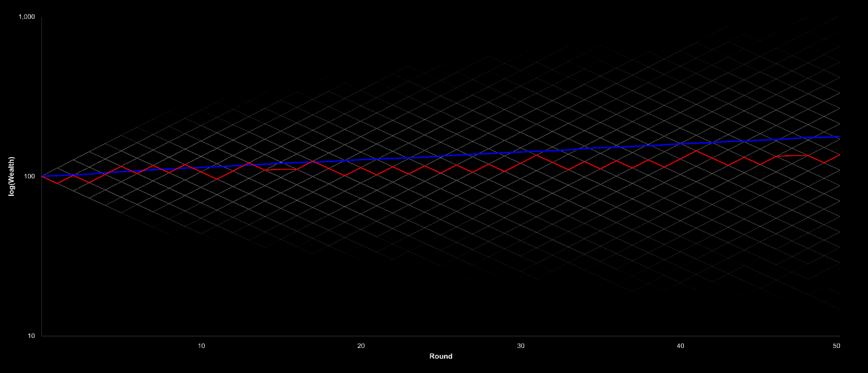The width and height of the screenshot is (868, 373).
Task: Click the x-axis tick label for round 20
Action: click(x=361, y=345)
